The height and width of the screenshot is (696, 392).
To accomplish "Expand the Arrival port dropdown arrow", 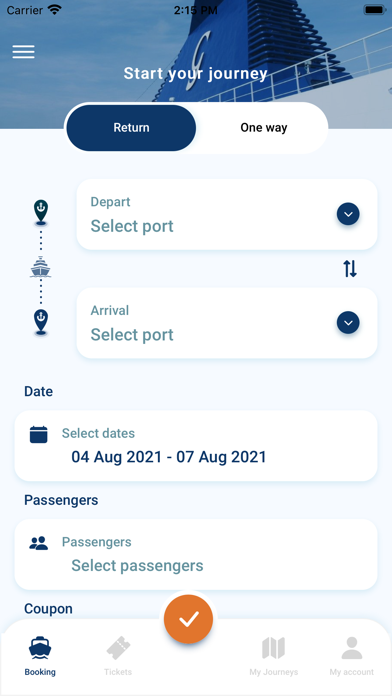I will click(348, 323).
